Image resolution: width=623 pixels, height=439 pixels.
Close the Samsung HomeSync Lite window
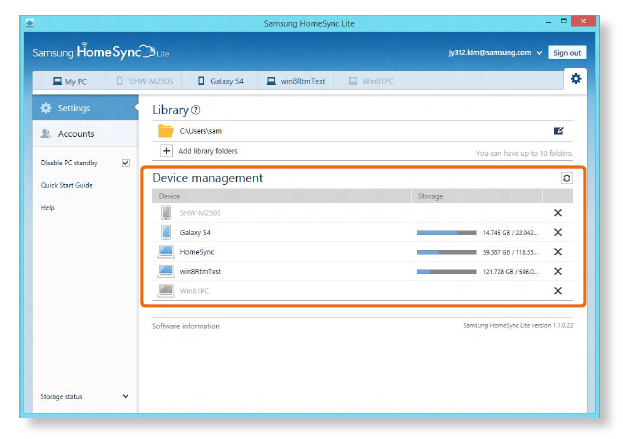[583, 21]
